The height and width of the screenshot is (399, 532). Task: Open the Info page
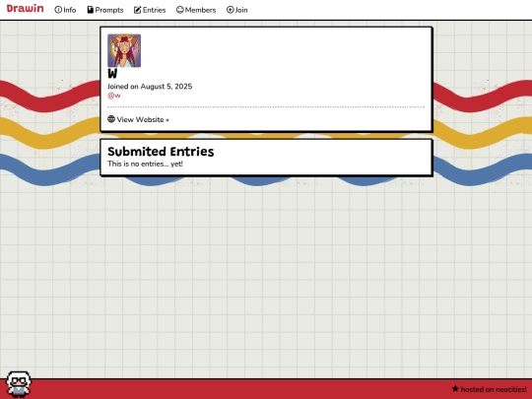click(65, 10)
